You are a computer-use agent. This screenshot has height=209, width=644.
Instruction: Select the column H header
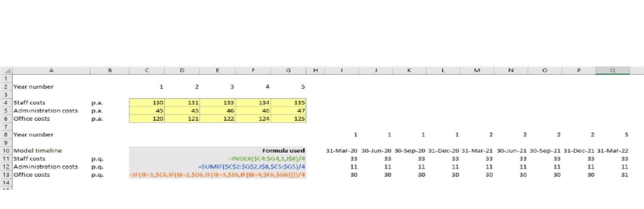(x=316, y=70)
